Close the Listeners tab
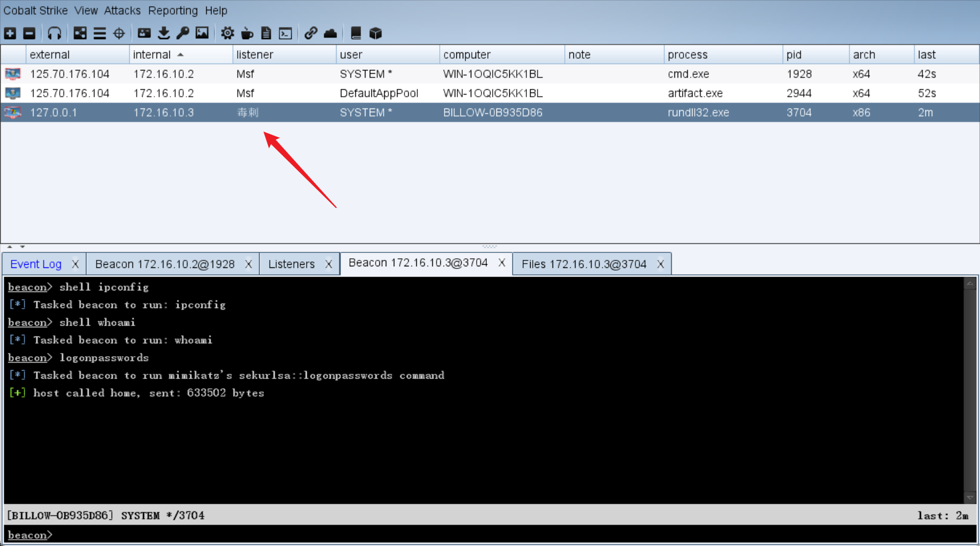Viewport: 980px width, 546px height. click(329, 264)
